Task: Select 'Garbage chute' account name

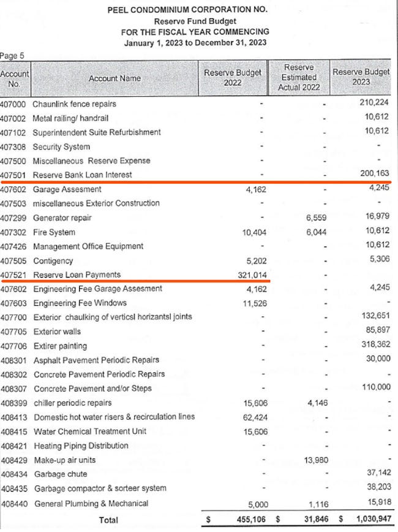Action: pyautogui.click(x=61, y=474)
